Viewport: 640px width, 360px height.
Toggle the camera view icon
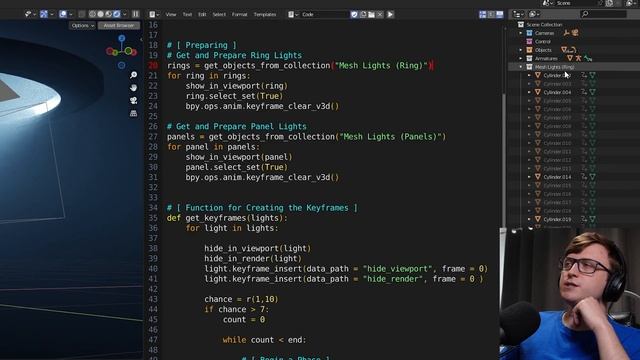click(x=133, y=100)
